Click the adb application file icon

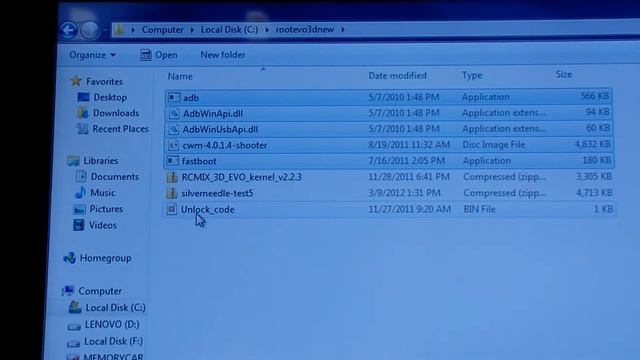(174, 97)
